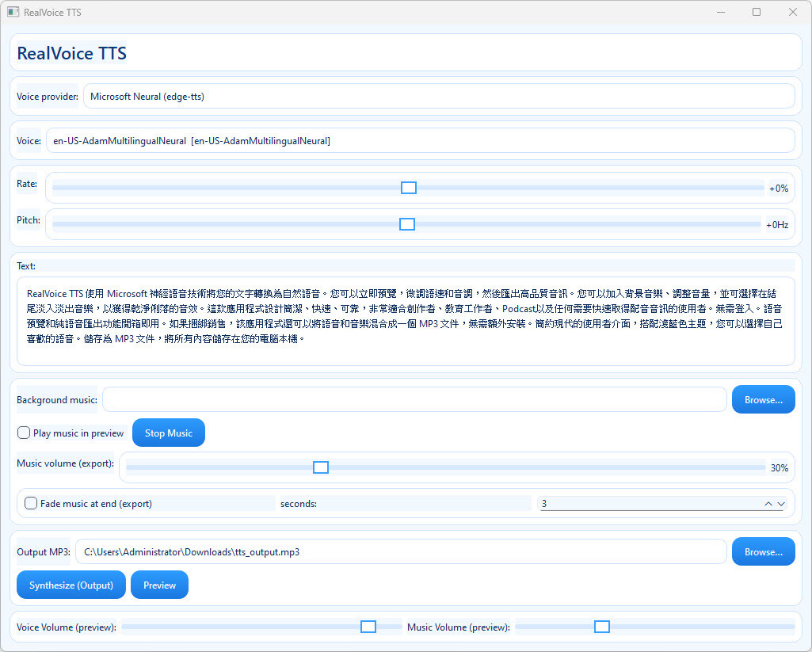The image size is (812, 652).
Task: Click the Rate slider handle
Action: pyautogui.click(x=409, y=188)
